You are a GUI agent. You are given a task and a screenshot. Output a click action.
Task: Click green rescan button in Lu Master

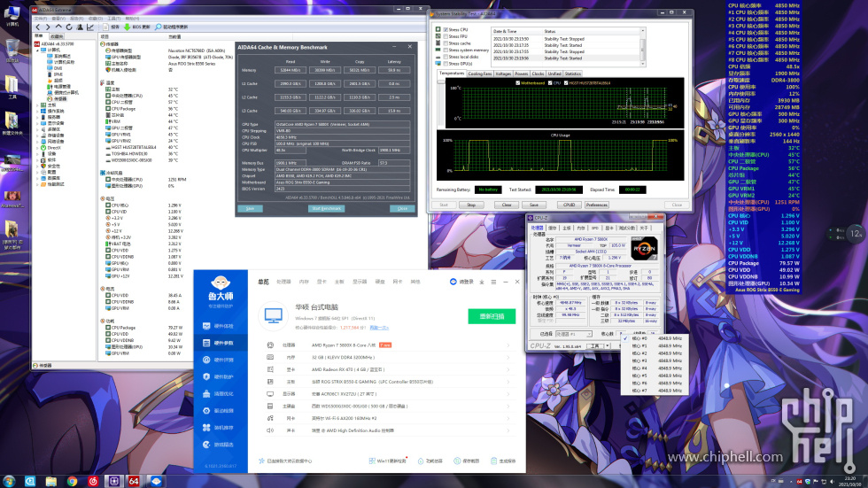coord(492,316)
